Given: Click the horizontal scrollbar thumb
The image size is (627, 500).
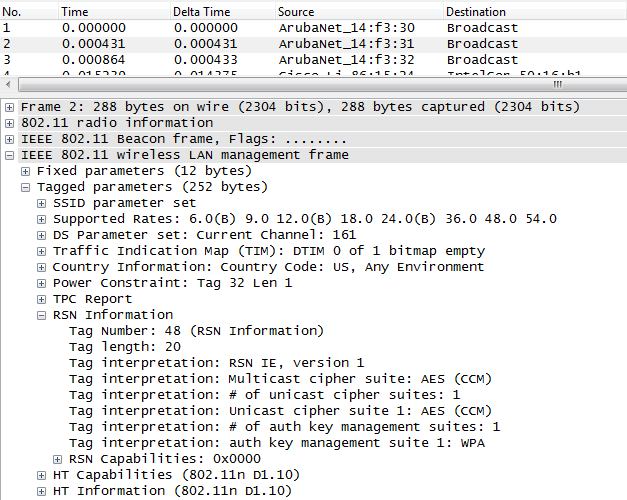Looking at the screenshot, I should pyautogui.click(x=323, y=85).
